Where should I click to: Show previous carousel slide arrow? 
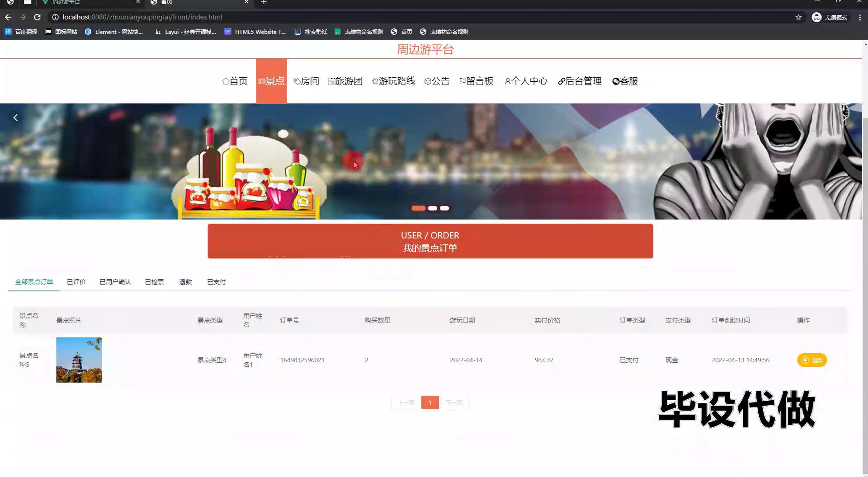[15, 118]
